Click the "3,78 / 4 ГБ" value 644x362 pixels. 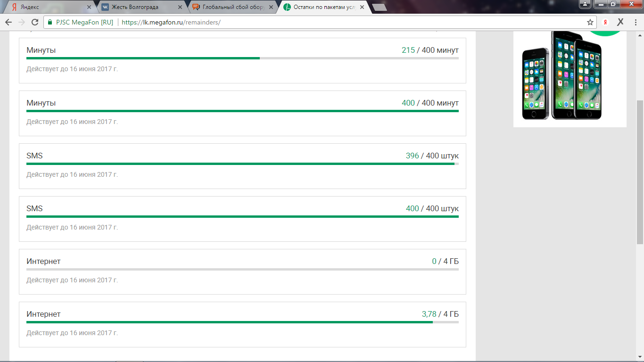(x=440, y=314)
